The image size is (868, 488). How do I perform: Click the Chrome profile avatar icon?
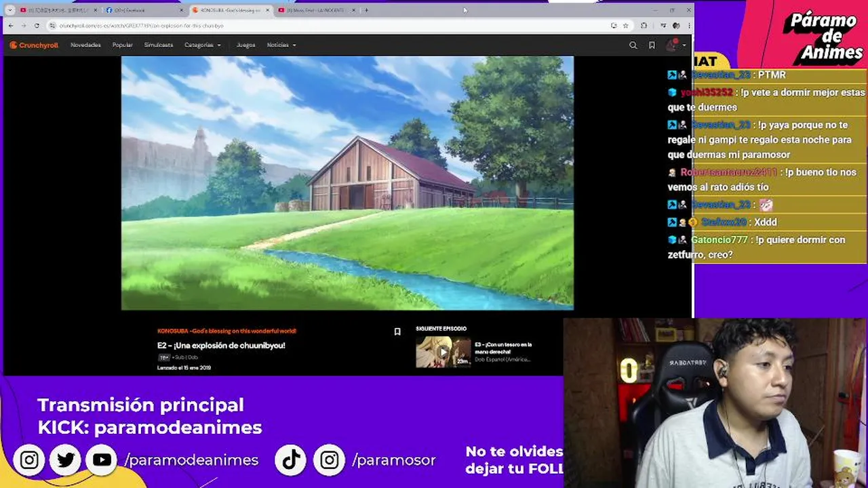coord(676,26)
